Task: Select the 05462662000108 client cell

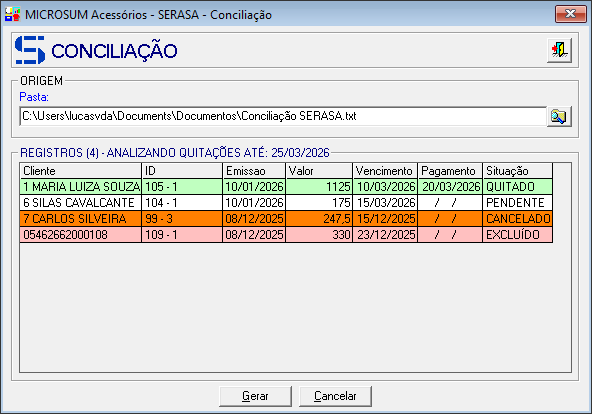Action: (80, 235)
